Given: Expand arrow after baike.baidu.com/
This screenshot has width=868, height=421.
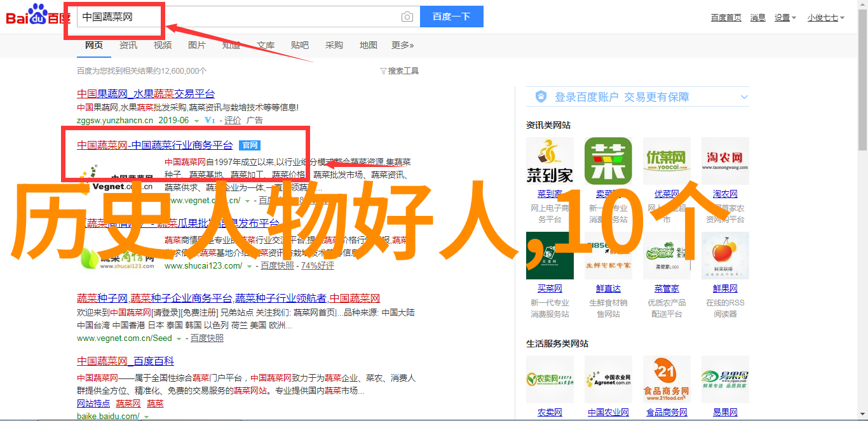Looking at the screenshot, I should (x=146, y=417).
